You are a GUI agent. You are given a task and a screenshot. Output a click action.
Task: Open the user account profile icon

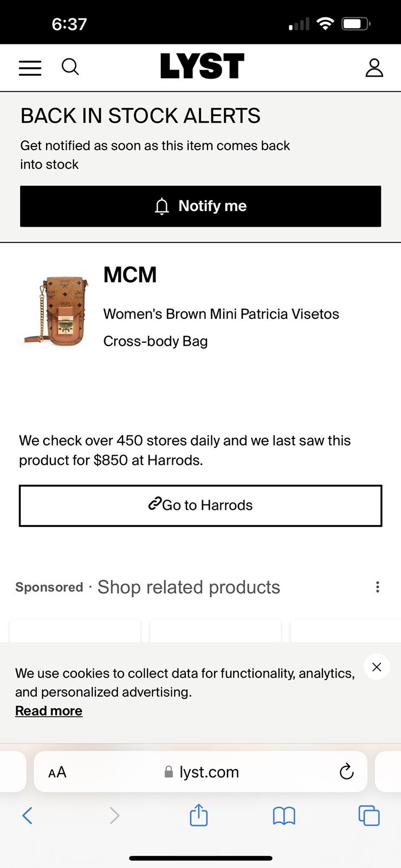pos(374,68)
